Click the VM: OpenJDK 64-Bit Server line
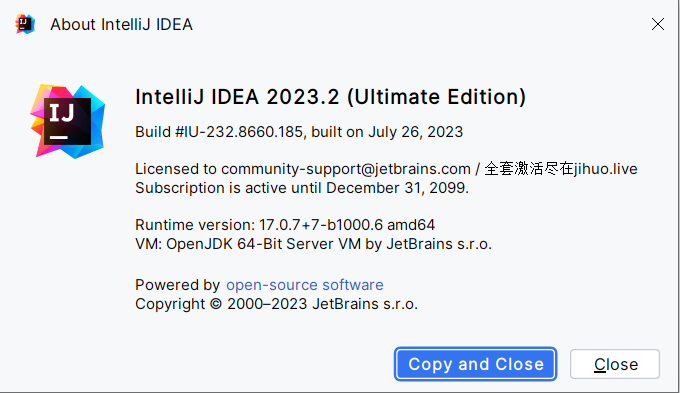This screenshot has width=680, height=393. point(313,244)
